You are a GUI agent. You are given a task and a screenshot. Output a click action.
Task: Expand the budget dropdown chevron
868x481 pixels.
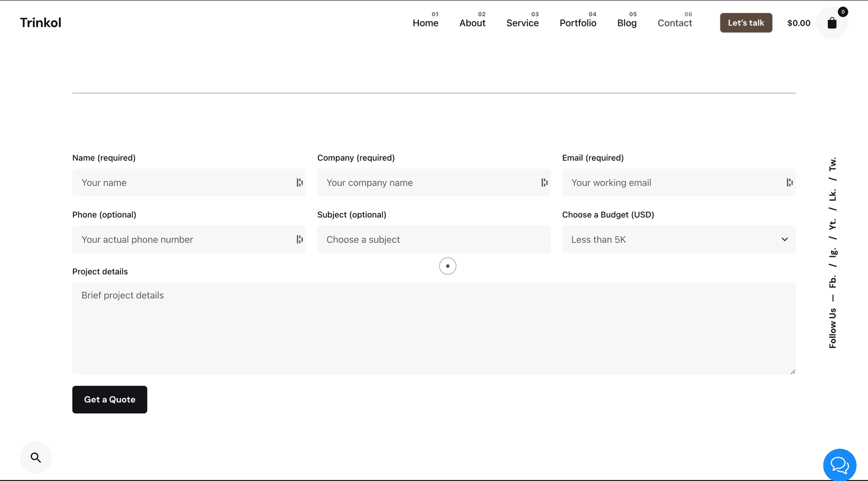[784, 239]
